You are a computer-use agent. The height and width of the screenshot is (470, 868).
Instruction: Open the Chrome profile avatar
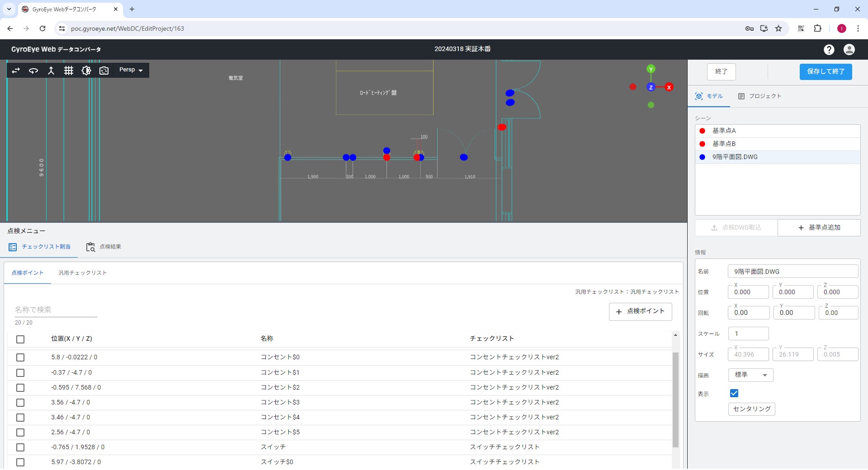841,28
